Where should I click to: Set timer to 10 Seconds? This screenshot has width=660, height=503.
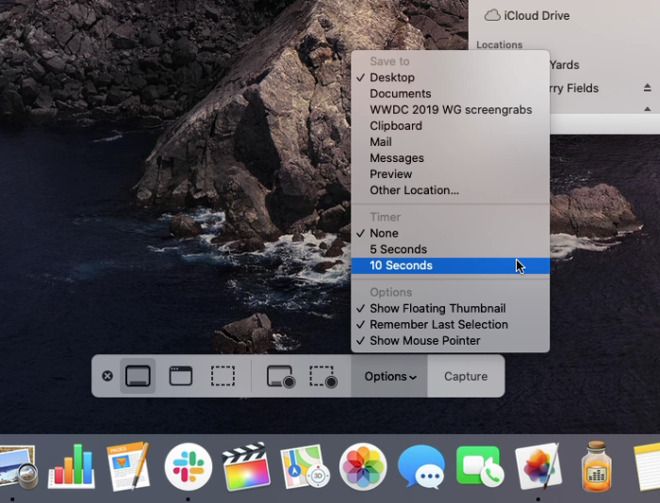tap(450, 266)
